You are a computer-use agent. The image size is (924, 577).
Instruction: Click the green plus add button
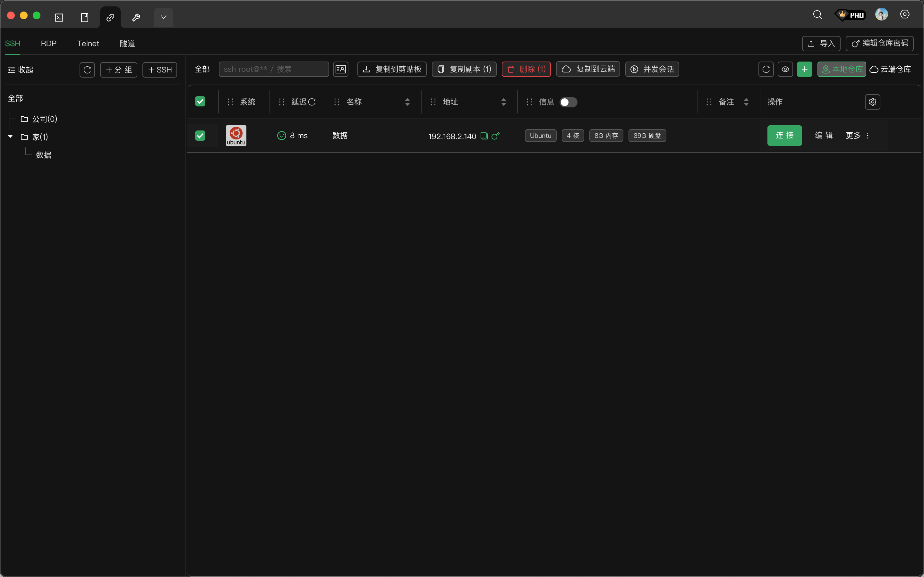click(x=804, y=70)
